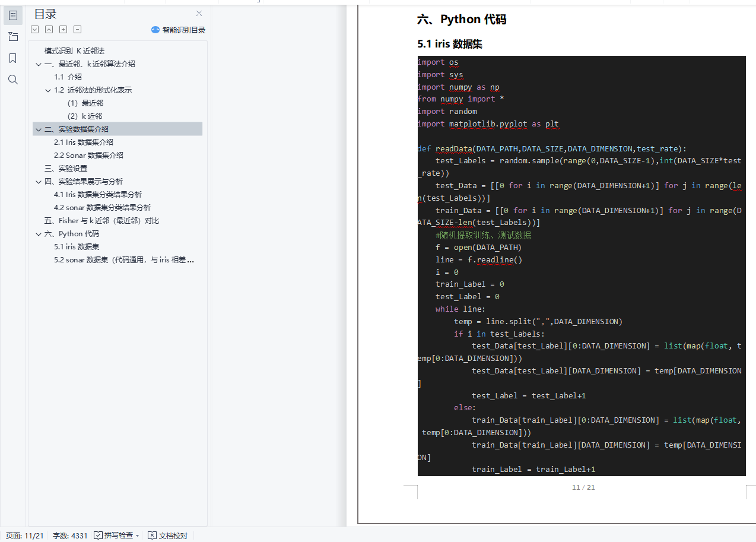Click the minus icon in outline toolbar
Image resolution: width=756 pixels, height=542 pixels.
(x=78, y=30)
